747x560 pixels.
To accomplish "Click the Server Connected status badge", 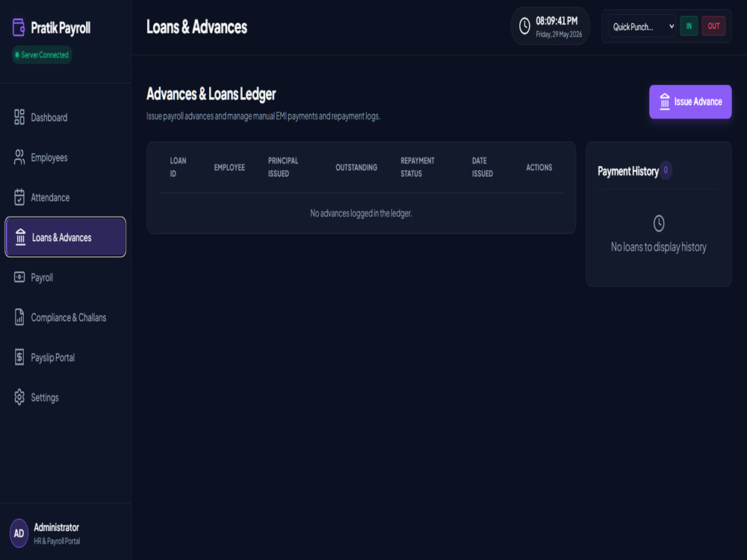I will [42, 55].
